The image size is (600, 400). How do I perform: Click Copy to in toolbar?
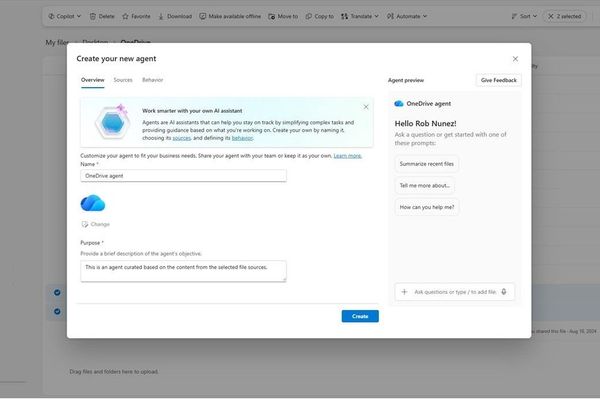coord(320,16)
